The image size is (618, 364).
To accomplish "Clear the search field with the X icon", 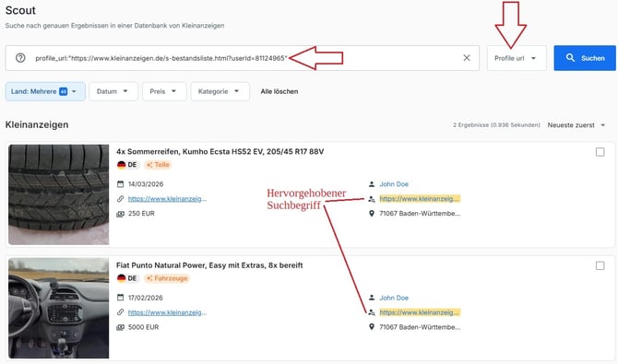I will (x=467, y=58).
